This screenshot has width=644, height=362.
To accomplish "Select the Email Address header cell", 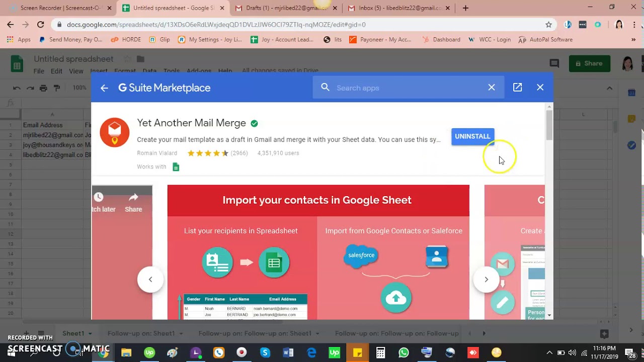I will point(53,125).
